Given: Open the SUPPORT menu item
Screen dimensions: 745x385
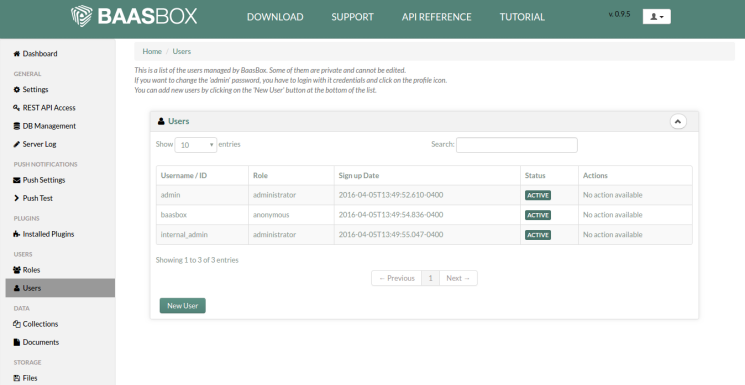Looking at the screenshot, I should [353, 17].
